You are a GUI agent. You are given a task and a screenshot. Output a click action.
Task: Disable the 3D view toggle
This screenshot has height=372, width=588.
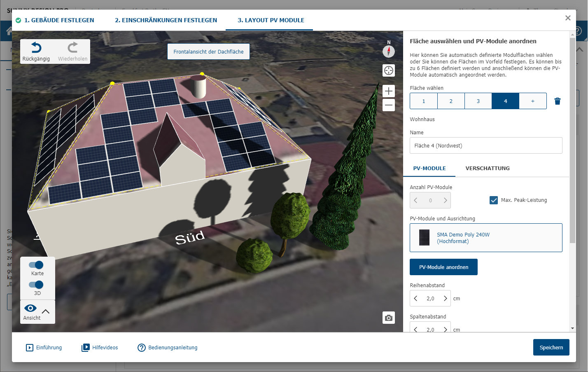tap(37, 285)
